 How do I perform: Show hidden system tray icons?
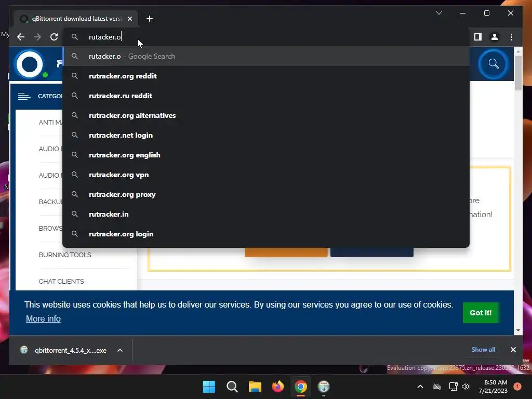pyautogui.click(x=420, y=387)
